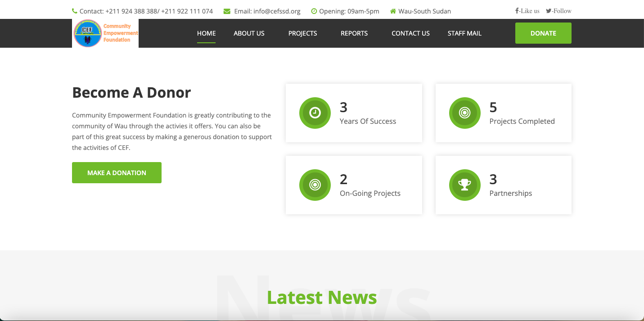Click the Community Empowerment Foundation logo text
Image resolution: width=644 pixels, height=321 pixels.
pyautogui.click(x=121, y=33)
